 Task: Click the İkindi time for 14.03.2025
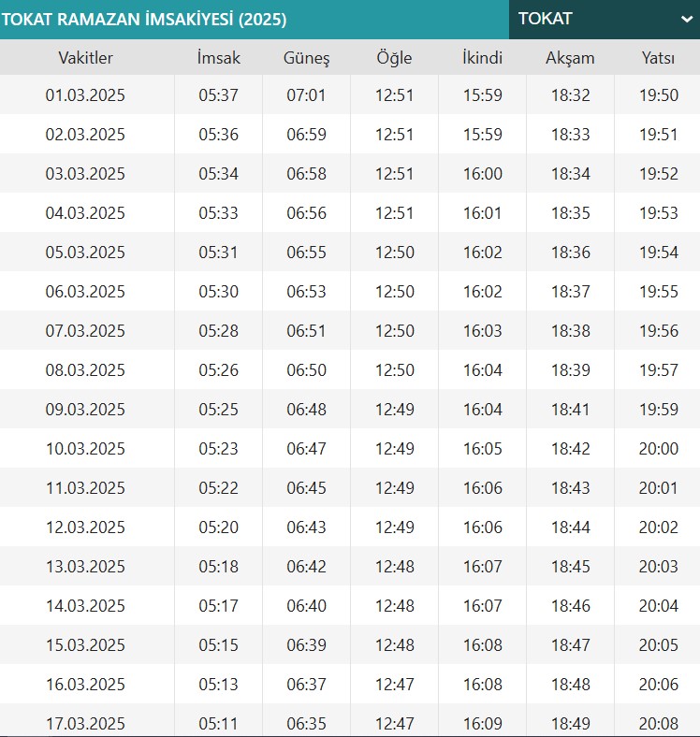pyautogui.click(x=482, y=606)
